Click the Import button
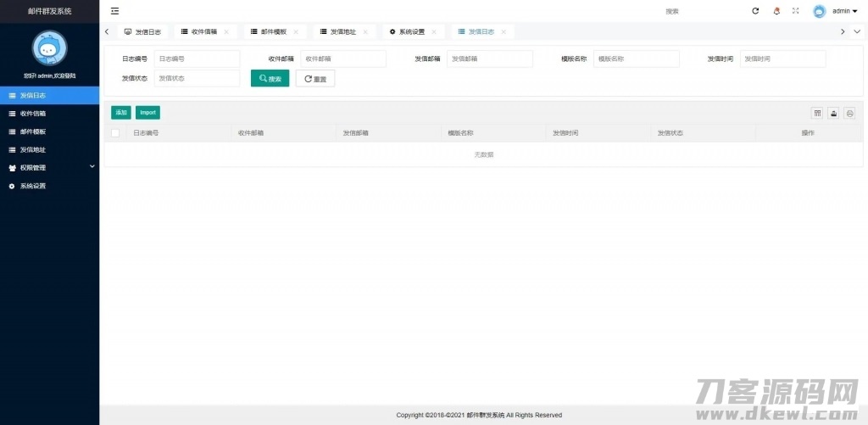Image resolution: width=868 pixels, height=425 pixels. pyautogui.click(x=147, y=113)
